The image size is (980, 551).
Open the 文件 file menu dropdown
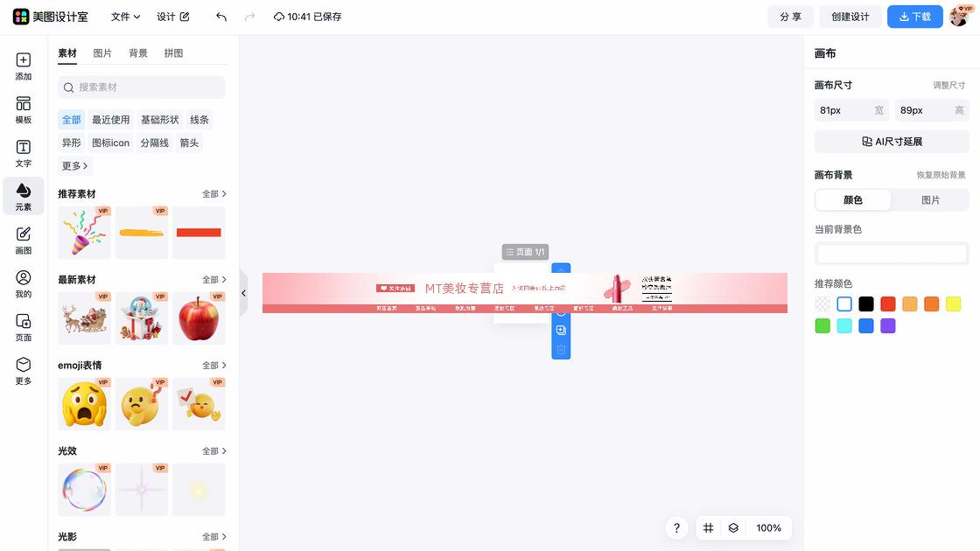(x=122, y=16)
